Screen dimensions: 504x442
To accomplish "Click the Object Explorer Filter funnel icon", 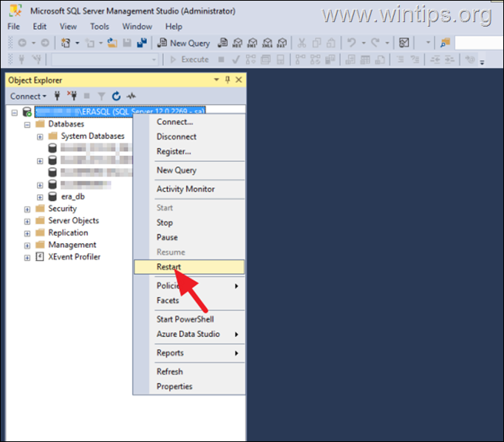I will click(x=101, y=96).
